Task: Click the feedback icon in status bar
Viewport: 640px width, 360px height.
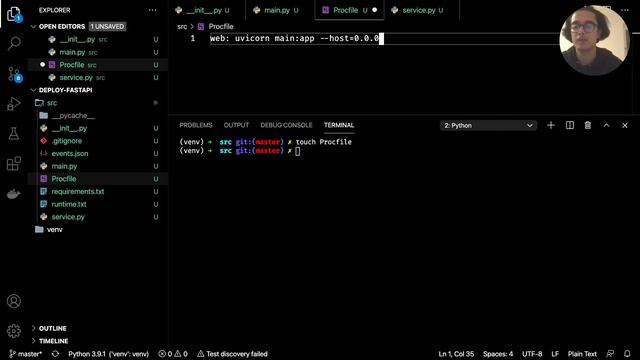Action: [610, 354]
